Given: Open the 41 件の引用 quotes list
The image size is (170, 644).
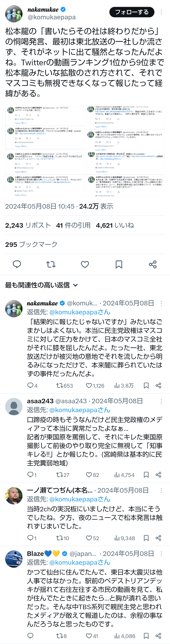Looking at the screenshot, I should pyautogui.click(x=73, y=225).
